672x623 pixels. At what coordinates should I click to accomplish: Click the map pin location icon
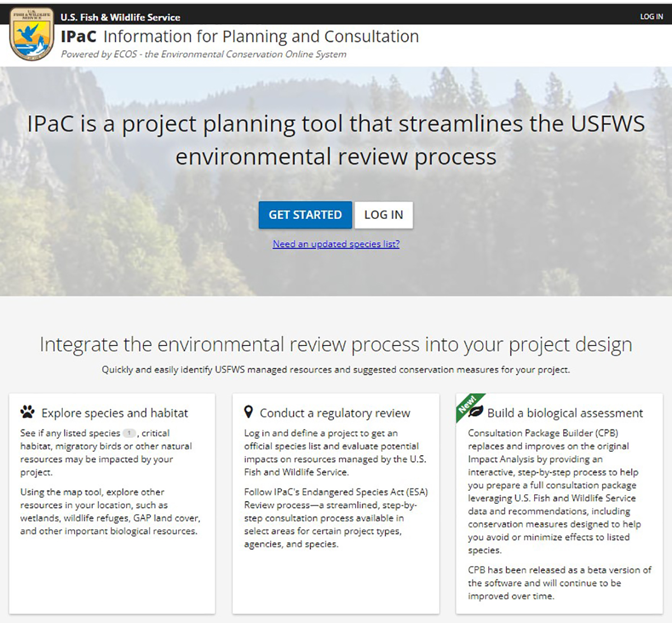(249, 412)
